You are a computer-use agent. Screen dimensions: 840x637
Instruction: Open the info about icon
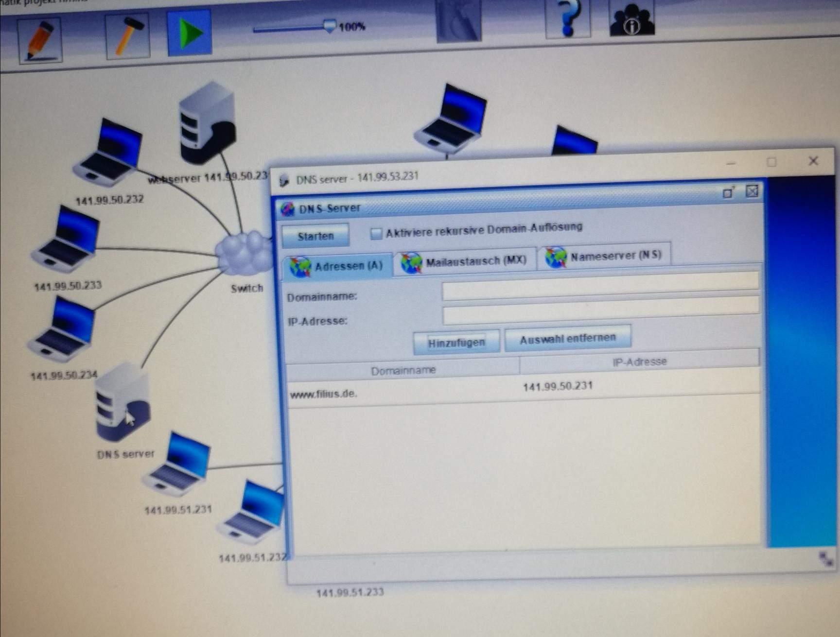click(632, 18)
